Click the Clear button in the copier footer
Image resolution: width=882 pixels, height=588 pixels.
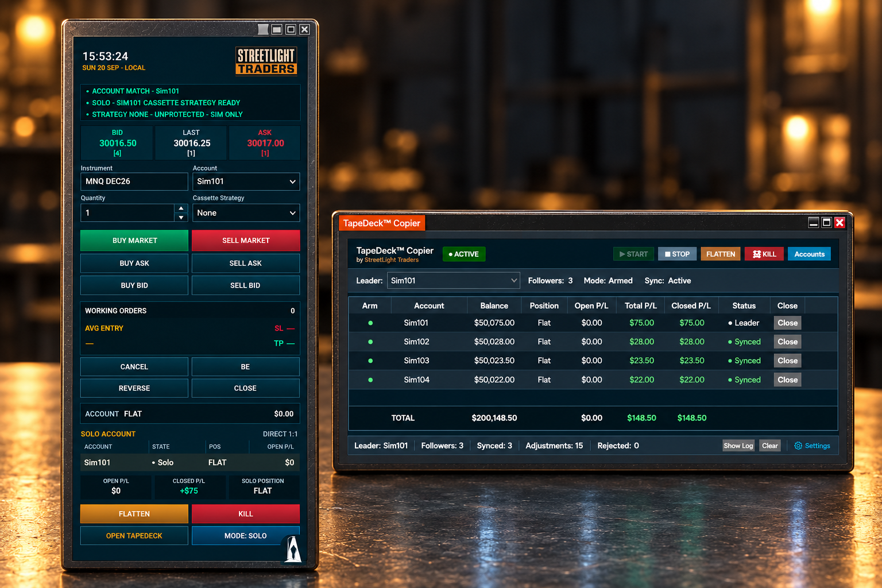[x=770, y=446]
